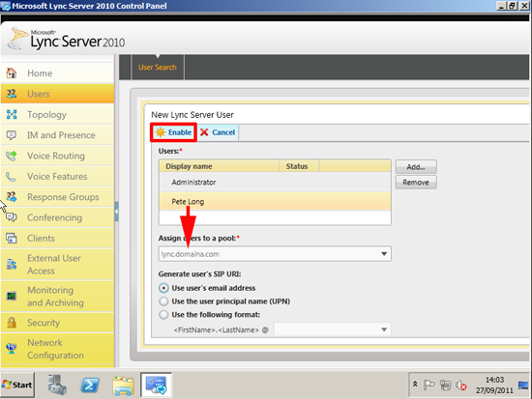Screen dimensions: 532x399
Task: Open Server Manager from the taskbar
Action: pos(57,385)
